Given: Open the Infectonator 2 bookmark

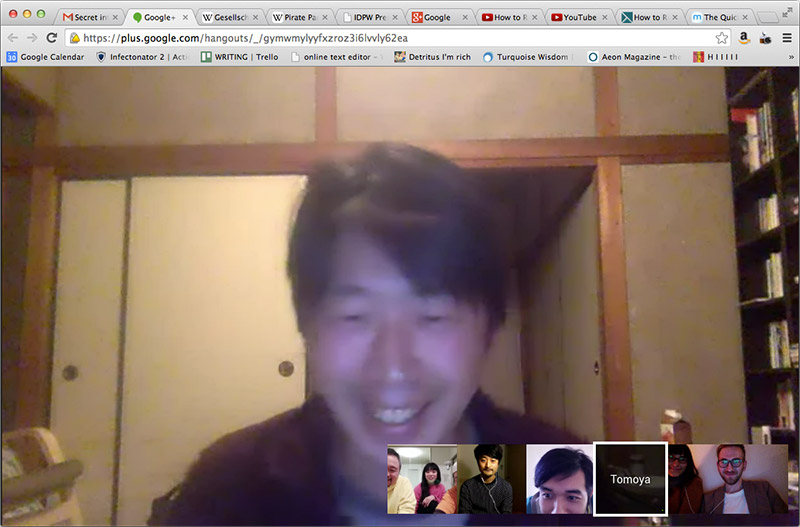Looking at the screenshot, I should click(x=142, y=57).
